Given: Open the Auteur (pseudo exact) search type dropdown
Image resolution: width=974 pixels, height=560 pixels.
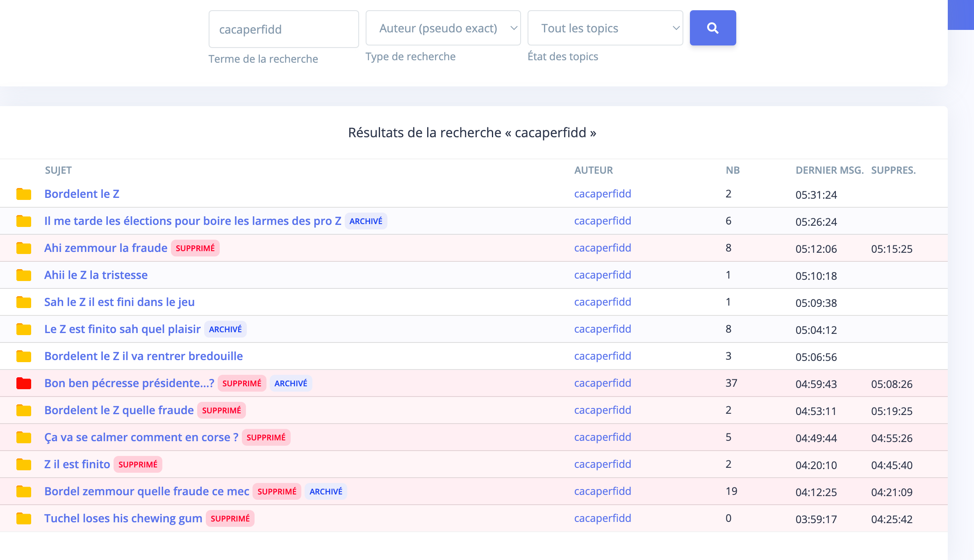Looking at the screenshot, I should tap(443, 28).
